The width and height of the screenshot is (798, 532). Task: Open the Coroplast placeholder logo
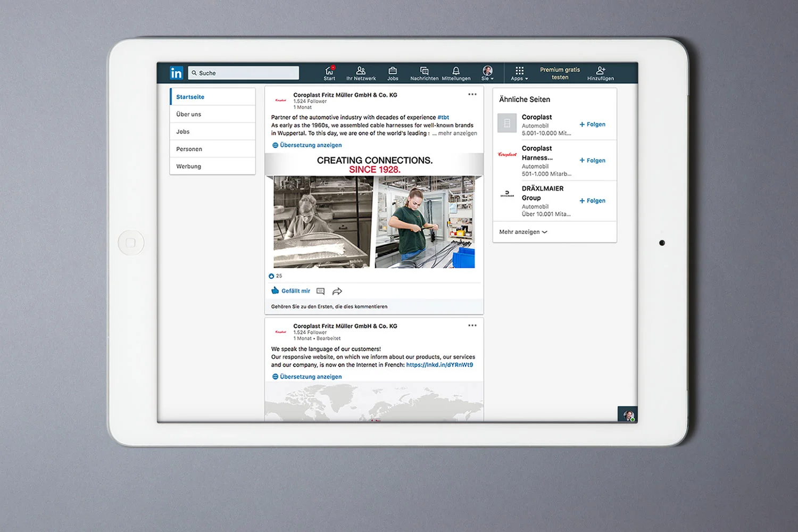(507, 123)
